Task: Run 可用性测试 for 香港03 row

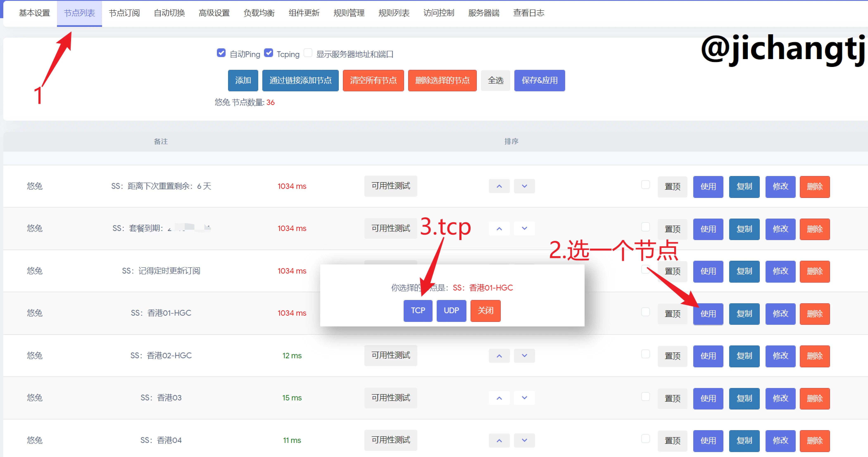Action: point(391,398)
